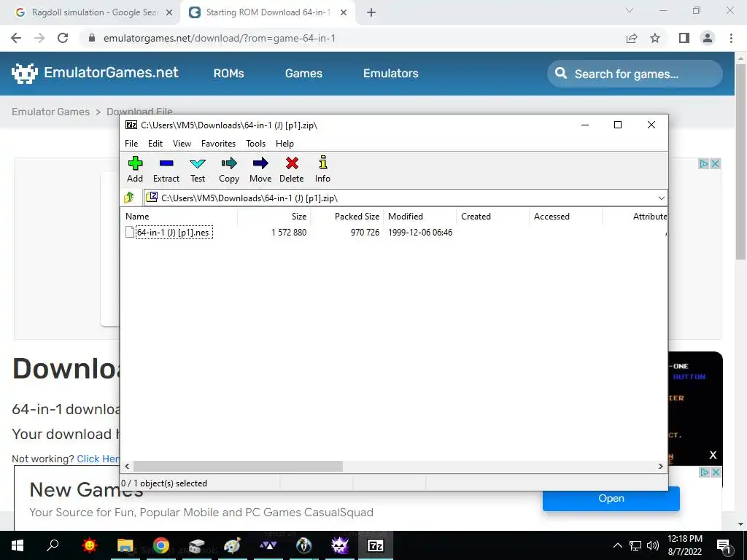Open the Paint palette taskbar app
Screen dimensions: 747x560
(233, 545)
